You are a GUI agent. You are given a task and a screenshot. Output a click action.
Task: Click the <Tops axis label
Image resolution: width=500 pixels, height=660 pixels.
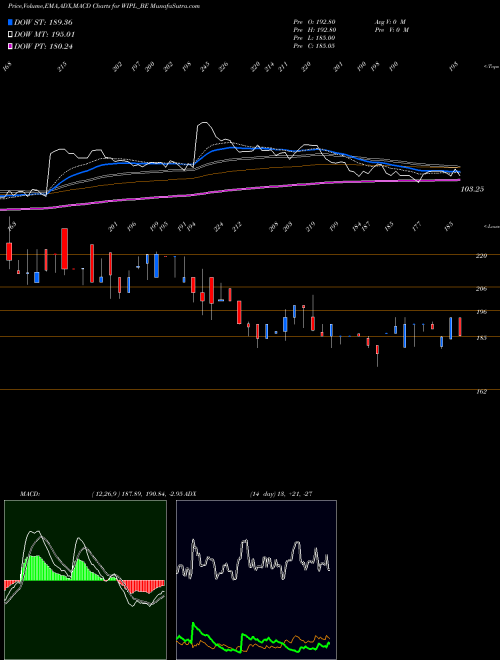click(x=491, y=67)
